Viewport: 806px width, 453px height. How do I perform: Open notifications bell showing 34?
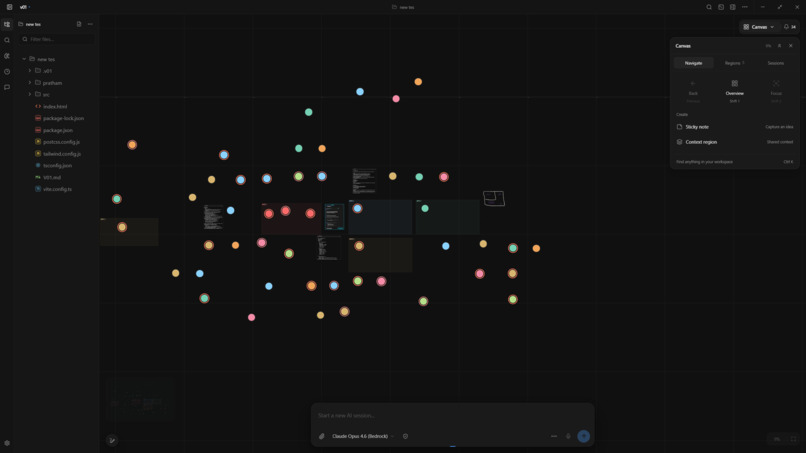(790, 27)
